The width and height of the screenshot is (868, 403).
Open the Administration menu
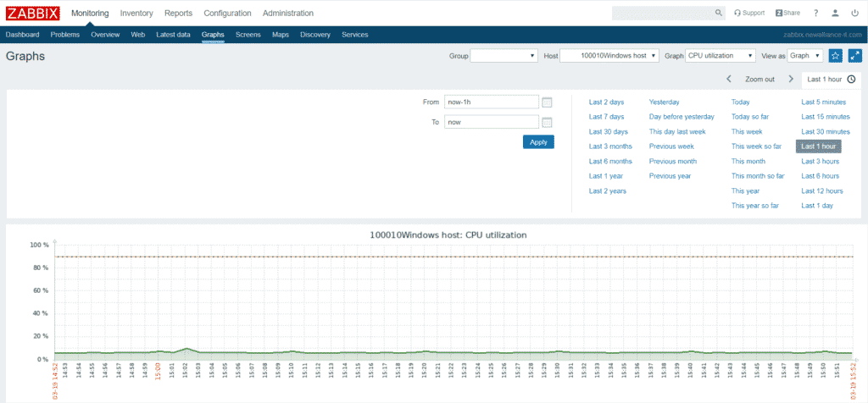(288, 14)
